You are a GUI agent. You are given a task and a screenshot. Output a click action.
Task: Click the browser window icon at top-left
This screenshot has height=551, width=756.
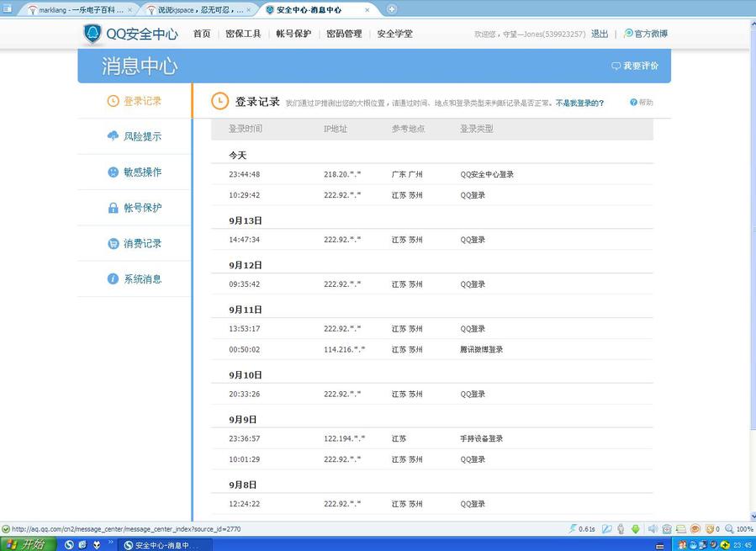8,8
